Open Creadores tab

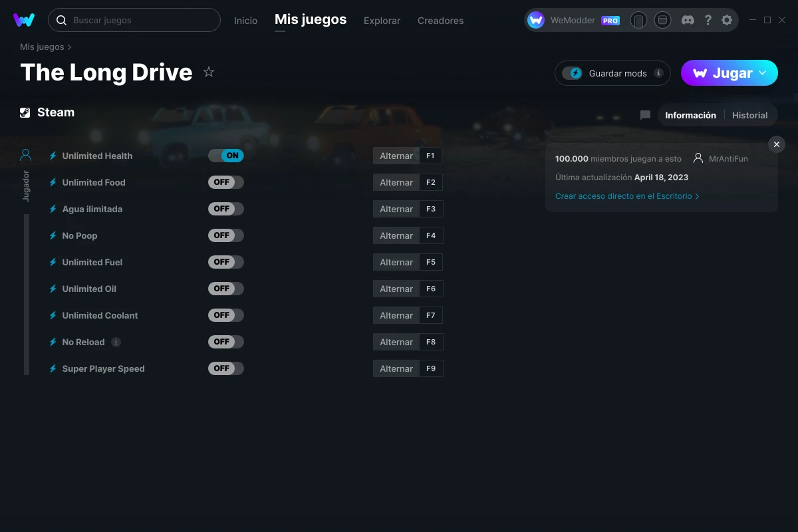[x=440, y=21]
